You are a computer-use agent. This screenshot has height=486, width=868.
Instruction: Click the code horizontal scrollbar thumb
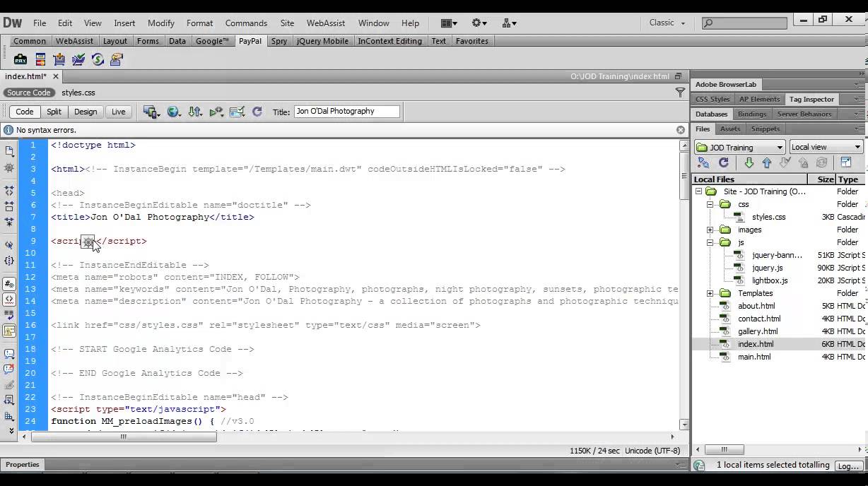pyautogui.click(x=124, y=437)
